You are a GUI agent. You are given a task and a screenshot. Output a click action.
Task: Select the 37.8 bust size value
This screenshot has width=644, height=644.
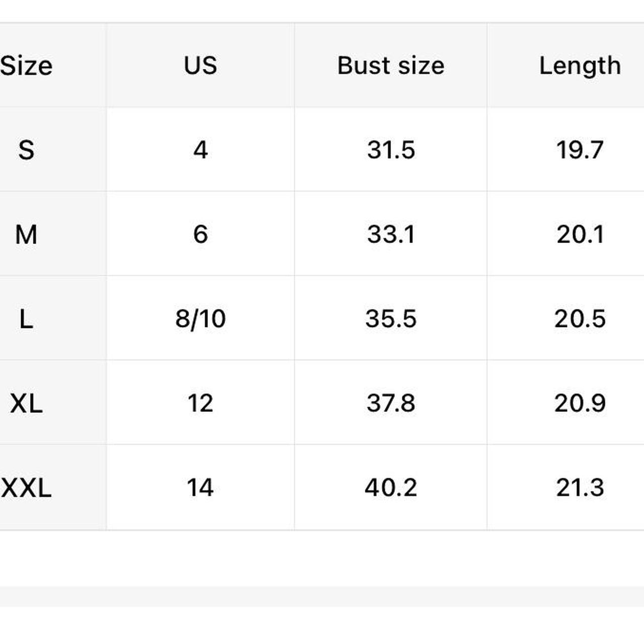tap(390, 403)
